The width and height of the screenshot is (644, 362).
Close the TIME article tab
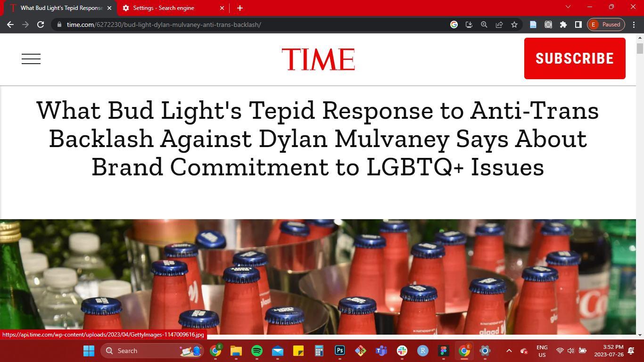coord(109,8)
